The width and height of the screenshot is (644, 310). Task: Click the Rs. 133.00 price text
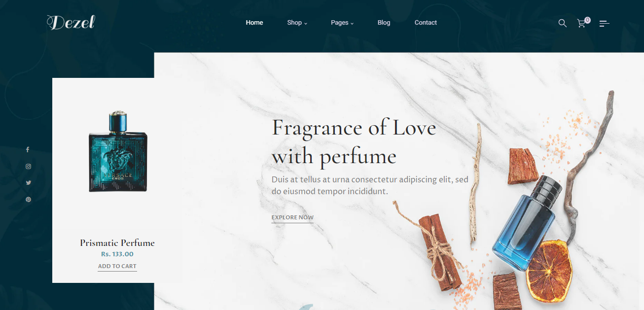pyautogui.click(x=117, y=254)
